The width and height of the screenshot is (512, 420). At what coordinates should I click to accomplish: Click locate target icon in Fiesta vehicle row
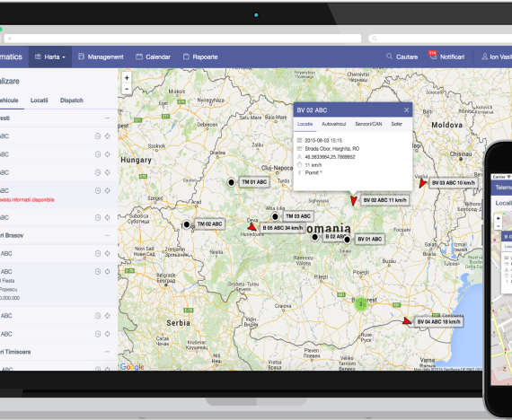tap(107, 272)
